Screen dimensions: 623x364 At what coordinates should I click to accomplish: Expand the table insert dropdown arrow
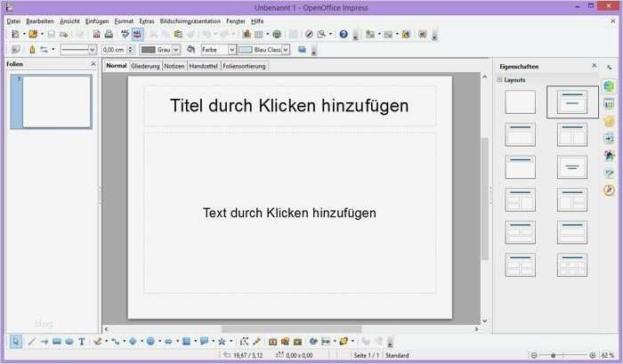267,35
